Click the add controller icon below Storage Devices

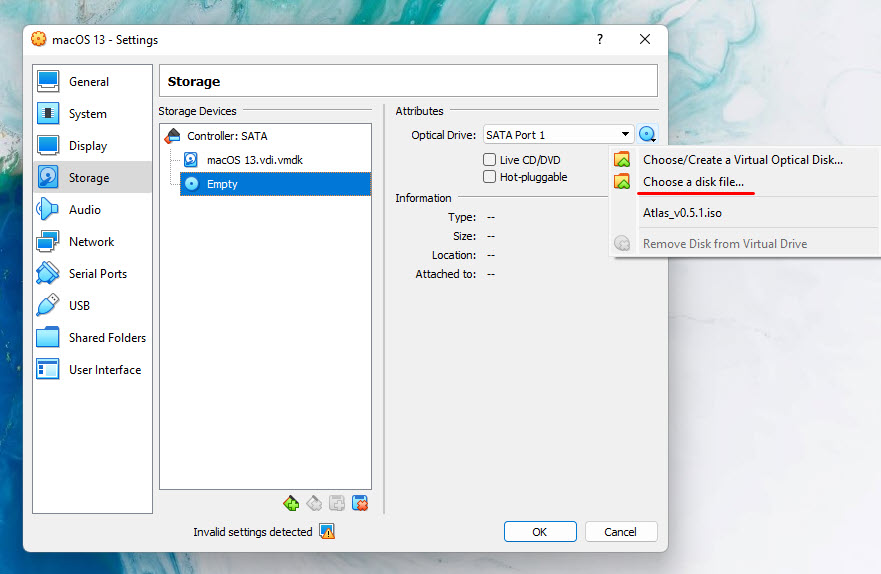[x=291, y=503]
